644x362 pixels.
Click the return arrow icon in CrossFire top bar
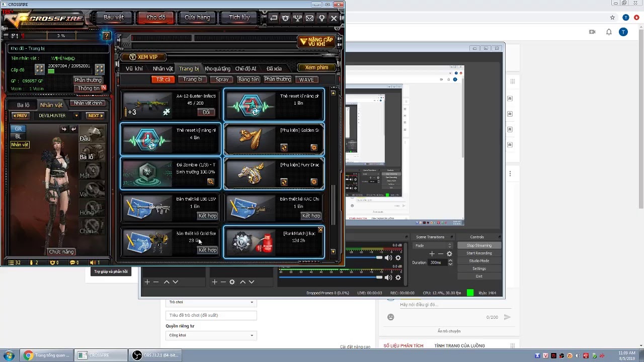click(x=274, y=18)
